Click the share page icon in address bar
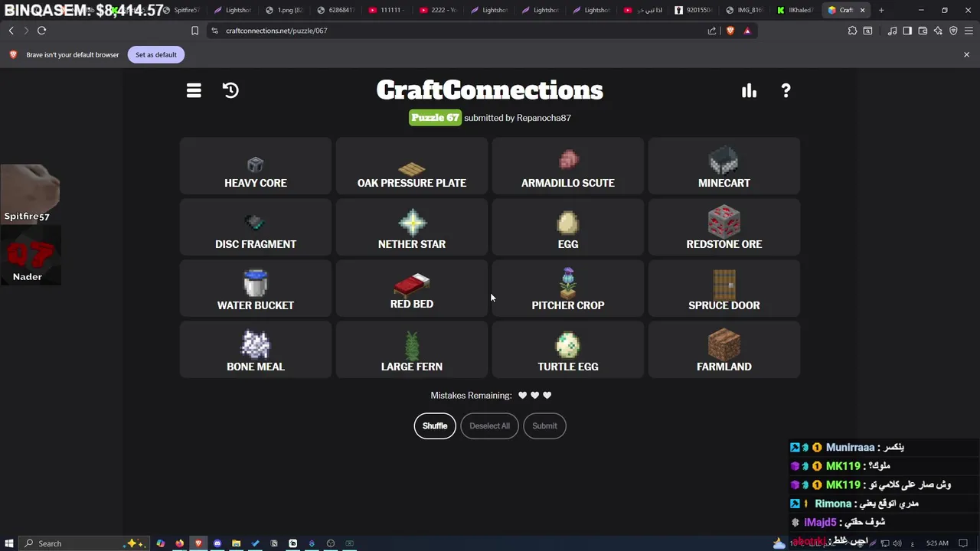980x551 pixels. (x=712, y=31)
